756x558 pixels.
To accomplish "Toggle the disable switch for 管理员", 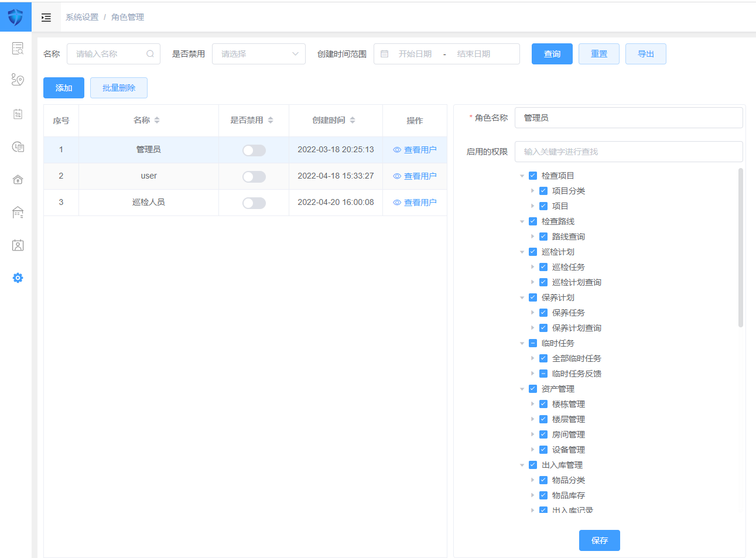I will [254, 150].
